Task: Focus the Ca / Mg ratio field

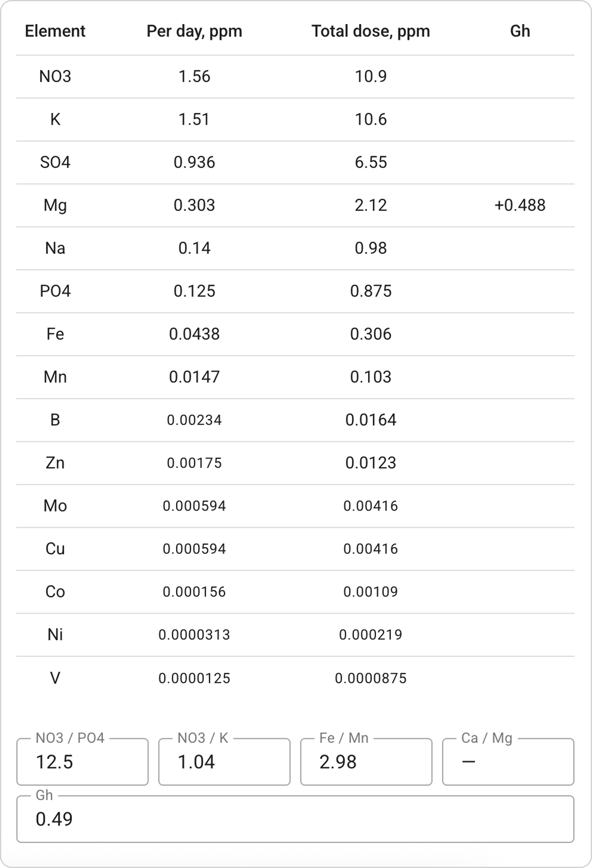Action: [x=508, y=762]
